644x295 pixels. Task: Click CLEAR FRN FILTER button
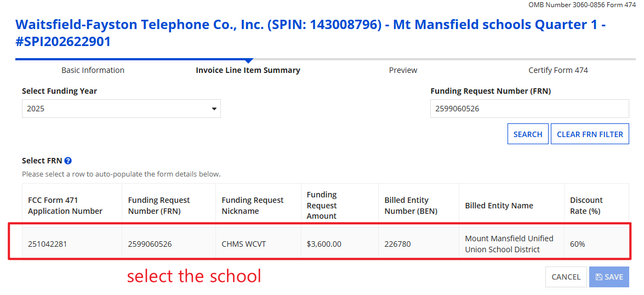coord(590,134)
